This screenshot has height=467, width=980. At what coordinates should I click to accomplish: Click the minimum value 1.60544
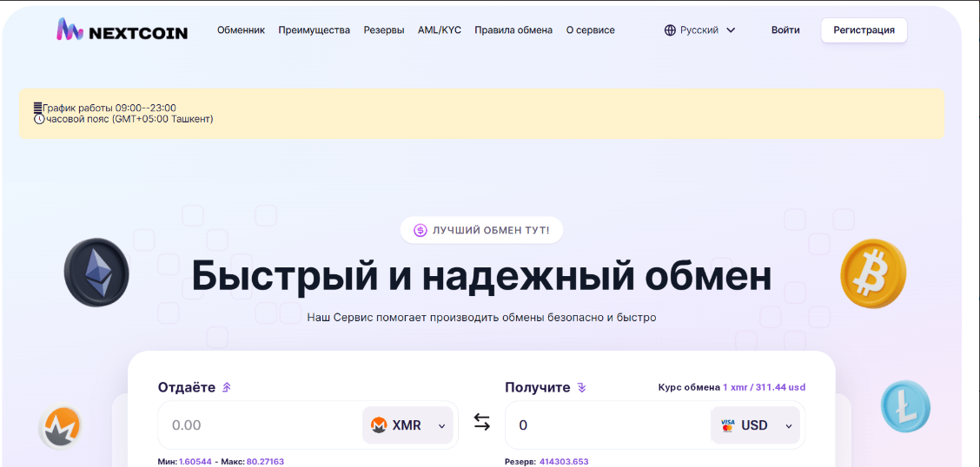(x=195, y=462)
